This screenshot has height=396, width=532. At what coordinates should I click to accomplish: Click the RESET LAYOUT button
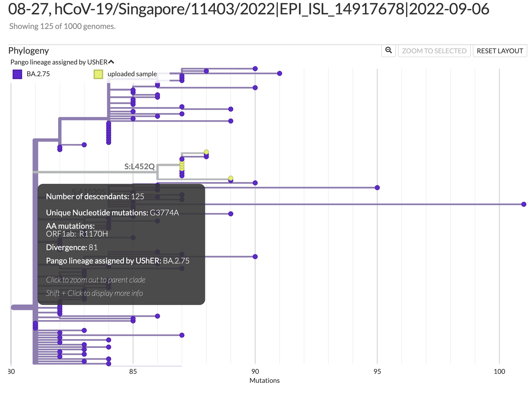500,50
